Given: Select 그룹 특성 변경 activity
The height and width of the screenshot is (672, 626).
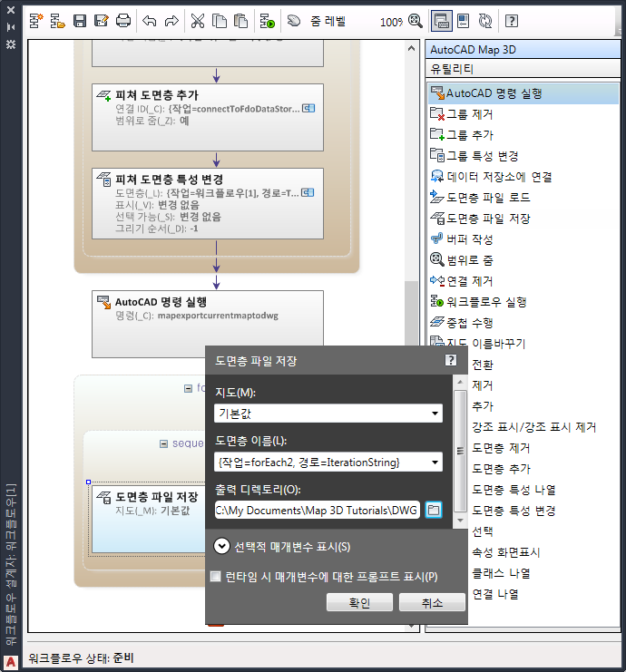Looking at the screenshot, I should pos(523,156).
